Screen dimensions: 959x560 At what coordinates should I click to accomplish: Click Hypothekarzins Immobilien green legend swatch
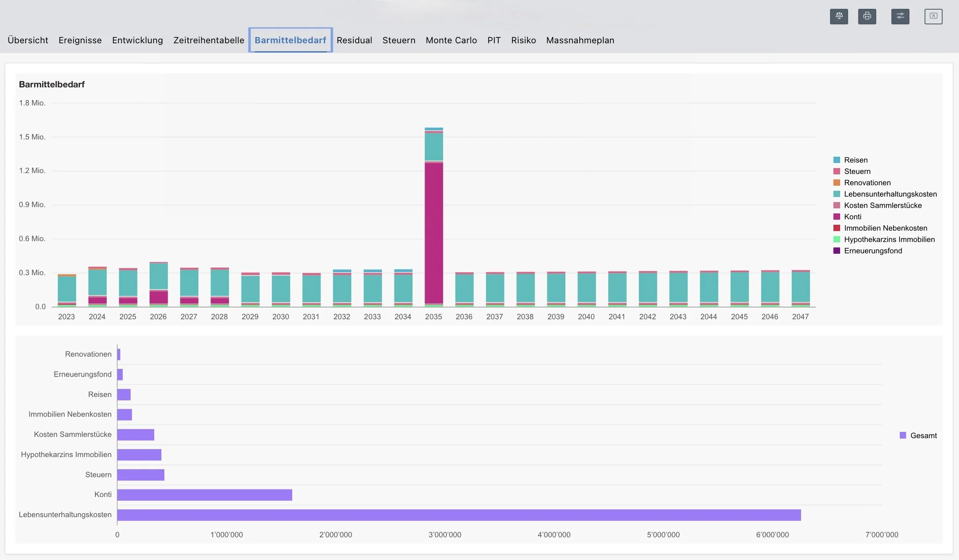click(837, 239)
